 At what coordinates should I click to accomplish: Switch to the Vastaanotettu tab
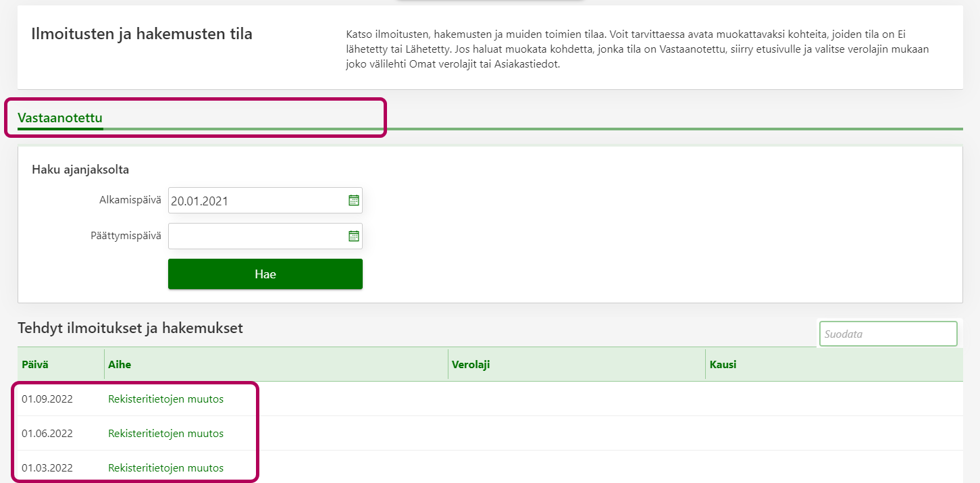60,118
